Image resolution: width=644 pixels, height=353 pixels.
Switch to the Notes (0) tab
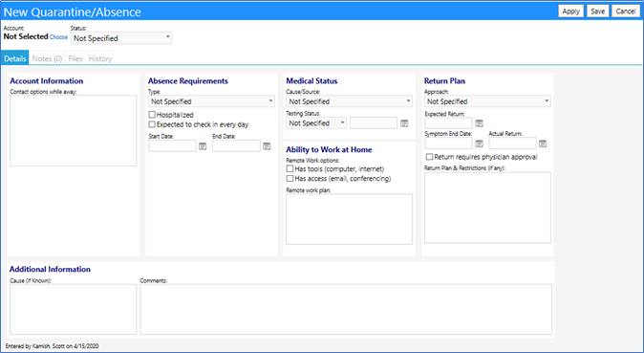click(47, 58)
